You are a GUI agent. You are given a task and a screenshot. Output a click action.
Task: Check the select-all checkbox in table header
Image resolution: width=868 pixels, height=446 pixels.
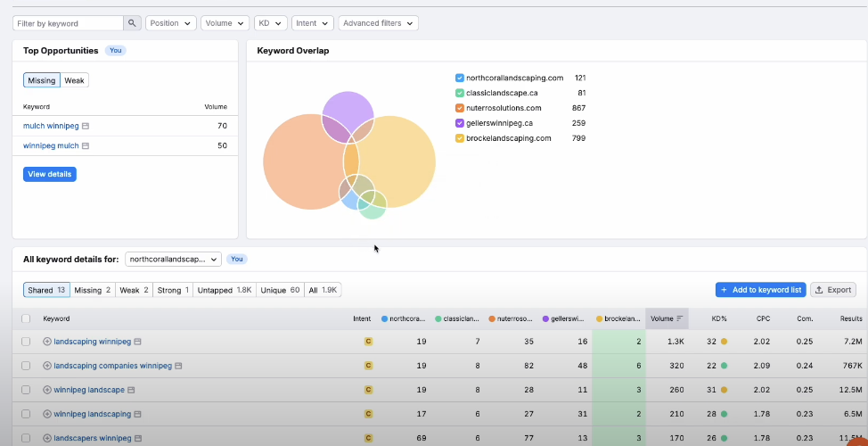pos(26,318)
